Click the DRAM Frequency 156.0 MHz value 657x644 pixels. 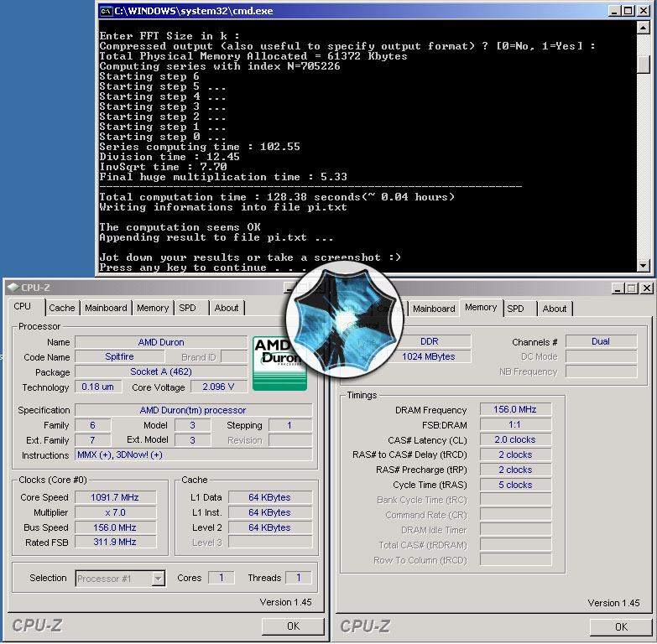[515, 409]
